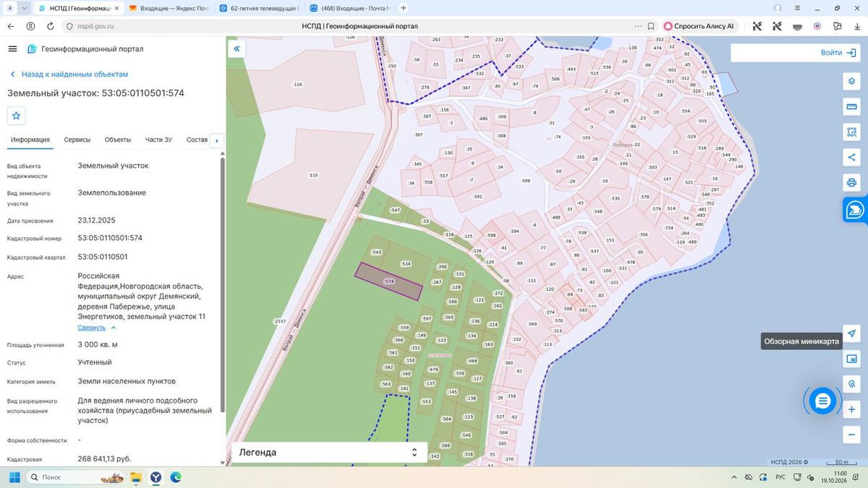Viewport: 868px width, 488px height.
Task: Open tab list dropdown arrow
Action: point(25,8)
